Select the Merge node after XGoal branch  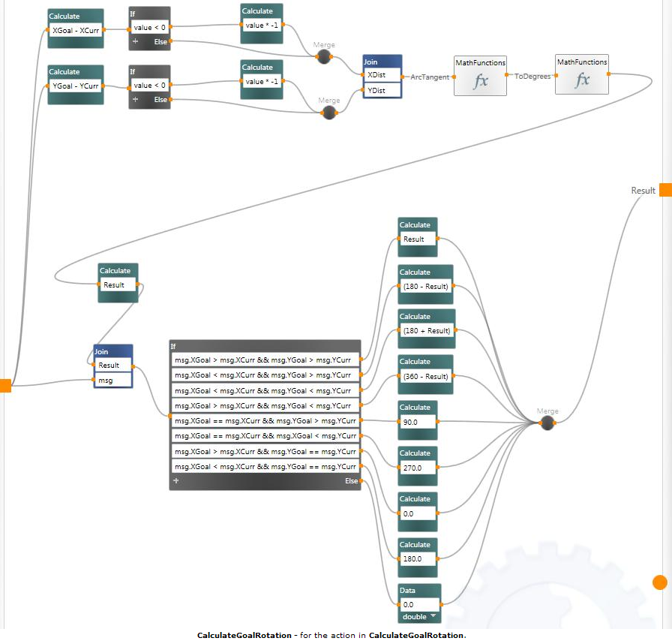click(324, 56)
